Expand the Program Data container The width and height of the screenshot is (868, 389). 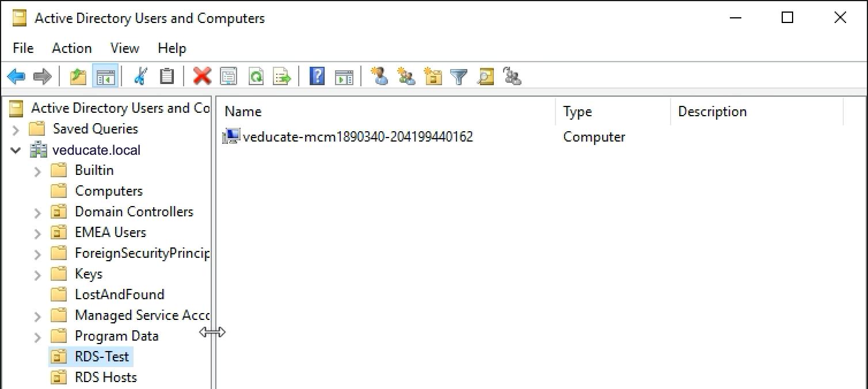tap(38, 337)
